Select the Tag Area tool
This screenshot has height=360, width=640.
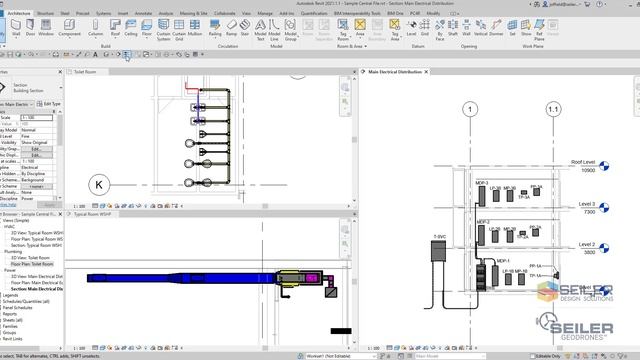point(395,30)
